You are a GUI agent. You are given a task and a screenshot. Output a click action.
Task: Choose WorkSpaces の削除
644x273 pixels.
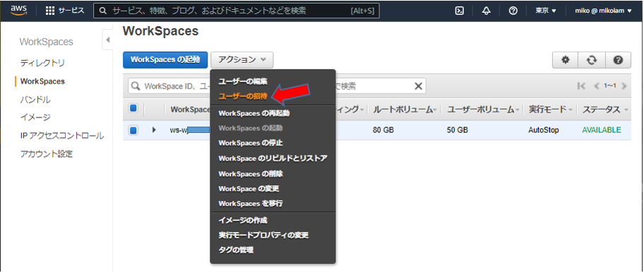point(251,174)
